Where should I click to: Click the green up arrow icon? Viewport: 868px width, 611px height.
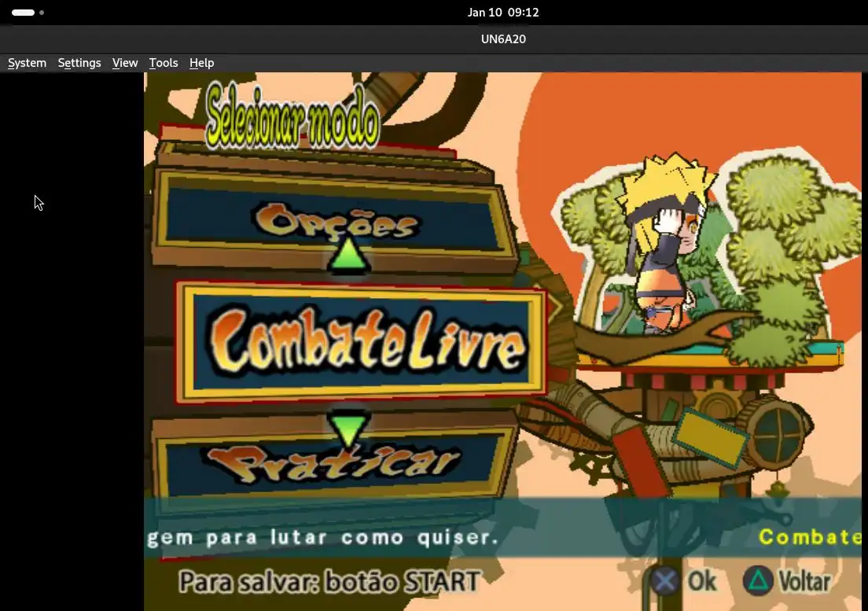click(348, 255)
